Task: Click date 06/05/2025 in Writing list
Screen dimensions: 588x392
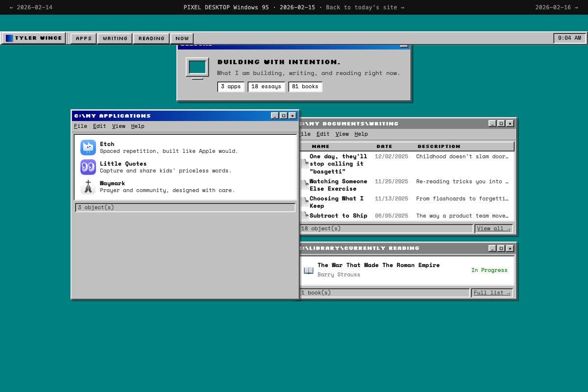Action: tap(392, 216)
